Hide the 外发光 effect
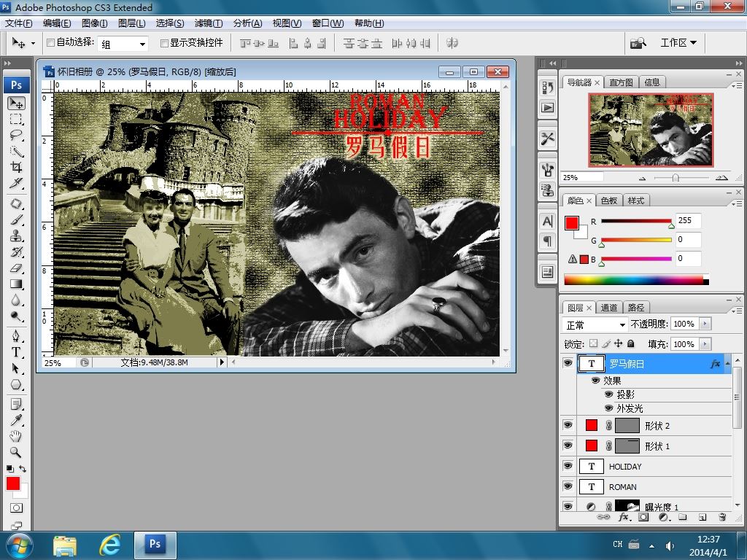Viewport: 747px width, 560px height. point(608,408)
